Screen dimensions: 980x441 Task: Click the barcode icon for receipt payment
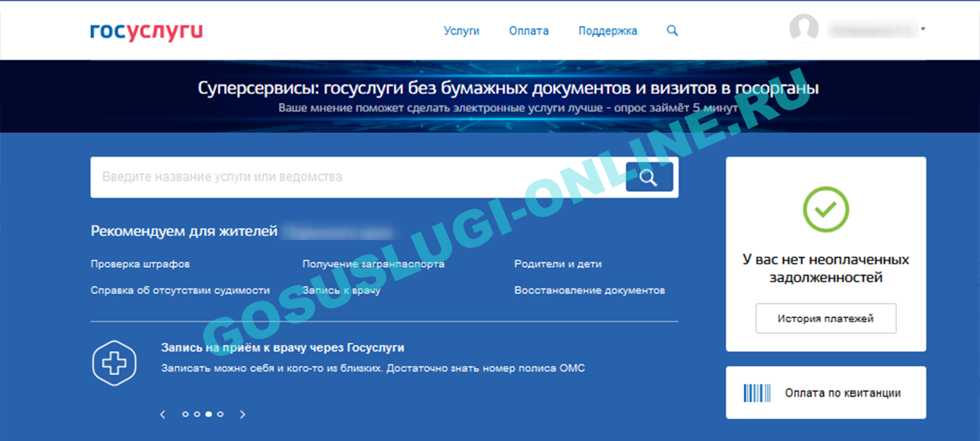click(x=757, y=393)
